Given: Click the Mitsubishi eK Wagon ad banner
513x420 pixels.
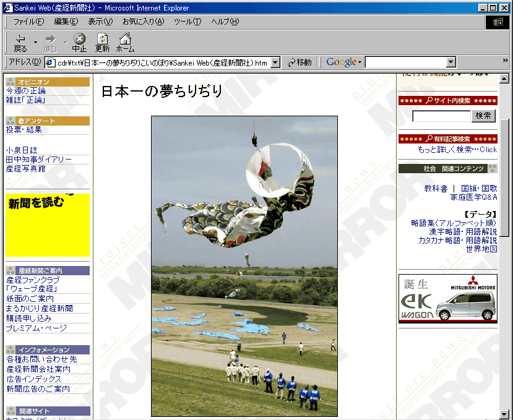Looking at the screenshot, I should point(447,299).
